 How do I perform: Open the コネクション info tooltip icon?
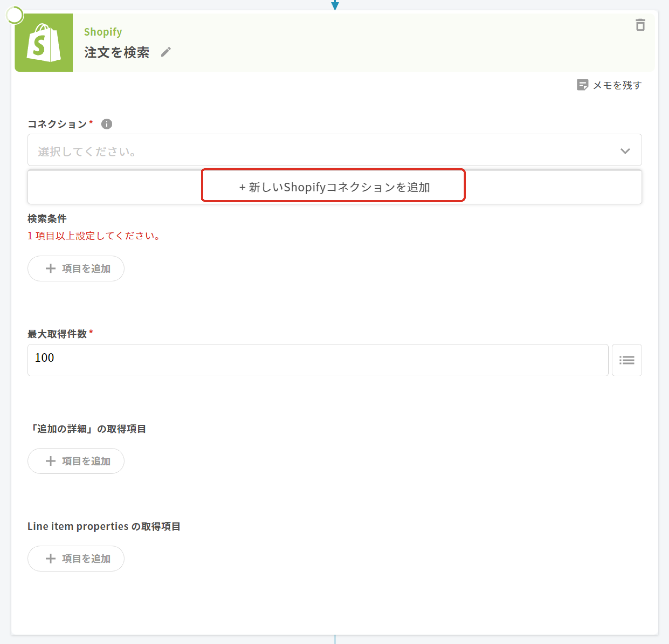(107, 124)
